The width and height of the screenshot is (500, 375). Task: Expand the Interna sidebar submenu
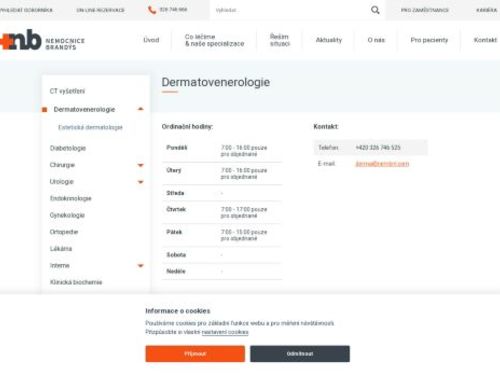(x=140, y=266)
